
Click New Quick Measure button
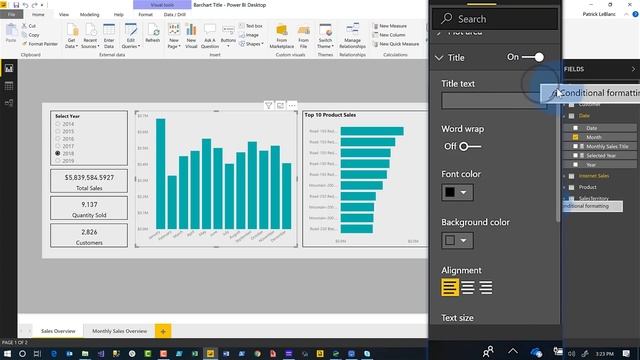(396, 44)
